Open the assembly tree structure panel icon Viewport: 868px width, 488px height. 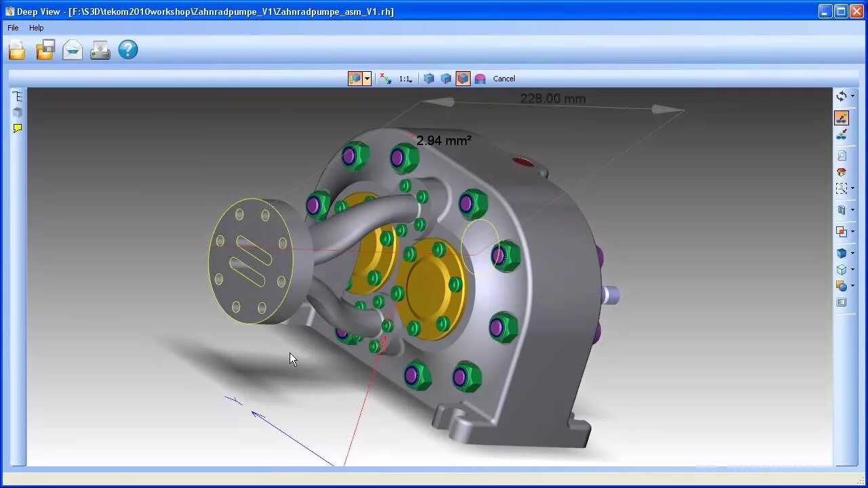(x=18, y=97)
